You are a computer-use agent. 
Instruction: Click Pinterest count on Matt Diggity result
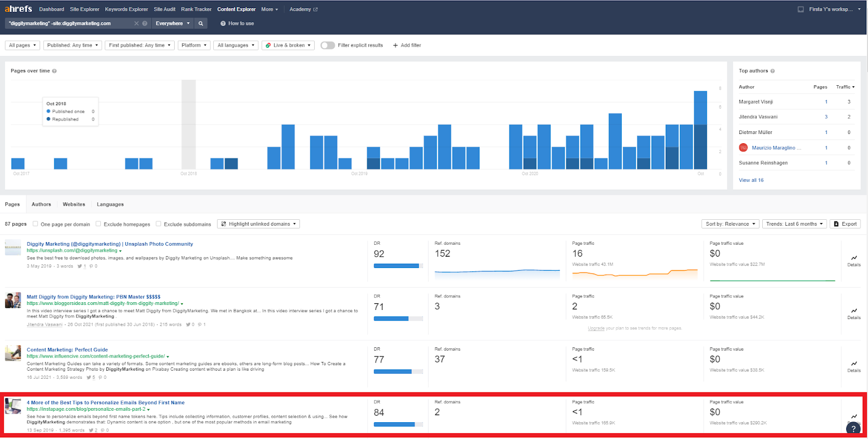click(201, 325)
